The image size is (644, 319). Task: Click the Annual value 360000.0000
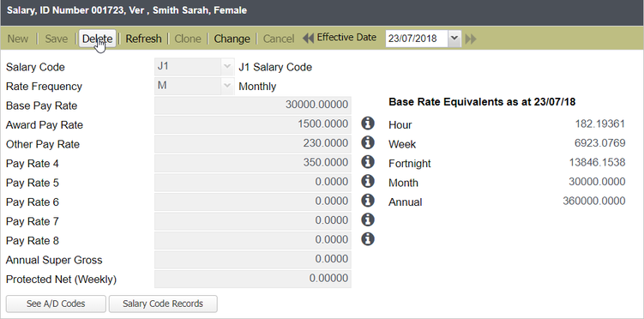pyautogui.click(x=594, y=202)
